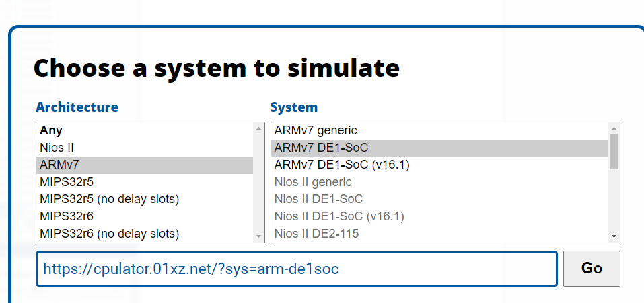Select 'ARMv7 DE1-SoC' system
Viewport: 644px width, 303px height.
coord(439,148)
